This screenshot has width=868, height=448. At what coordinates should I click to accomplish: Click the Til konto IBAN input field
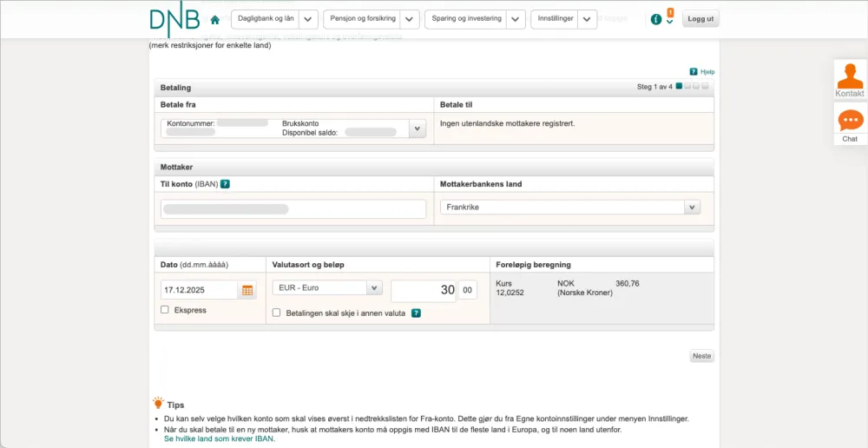[293, 209]
